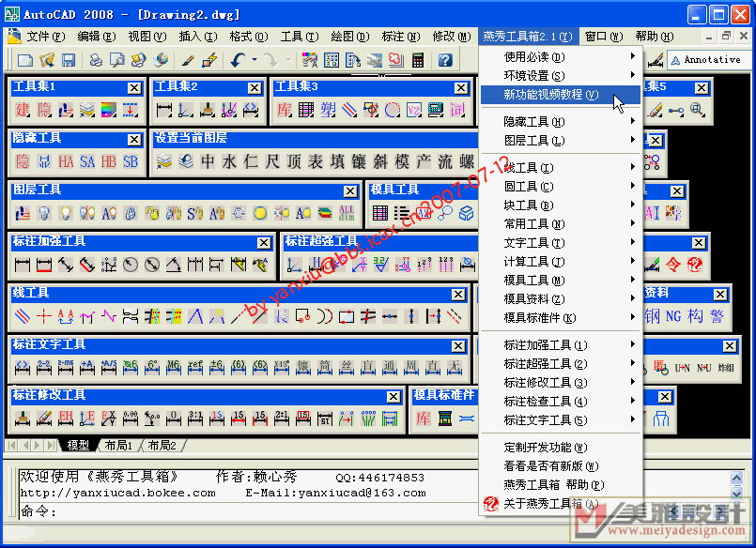Toggle the single gray lightbulb layer-off icon
The image size is (756, 548).
(44, 213)
